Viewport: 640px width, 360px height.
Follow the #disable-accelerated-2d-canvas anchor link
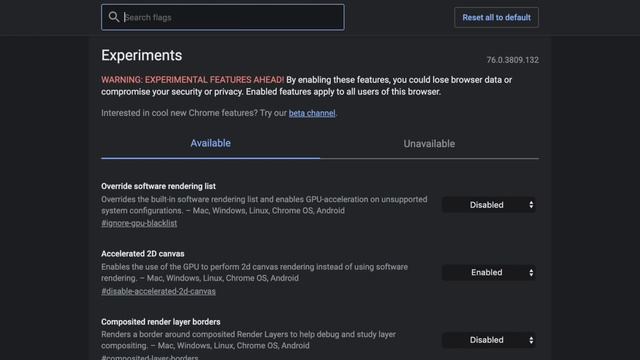158,291
